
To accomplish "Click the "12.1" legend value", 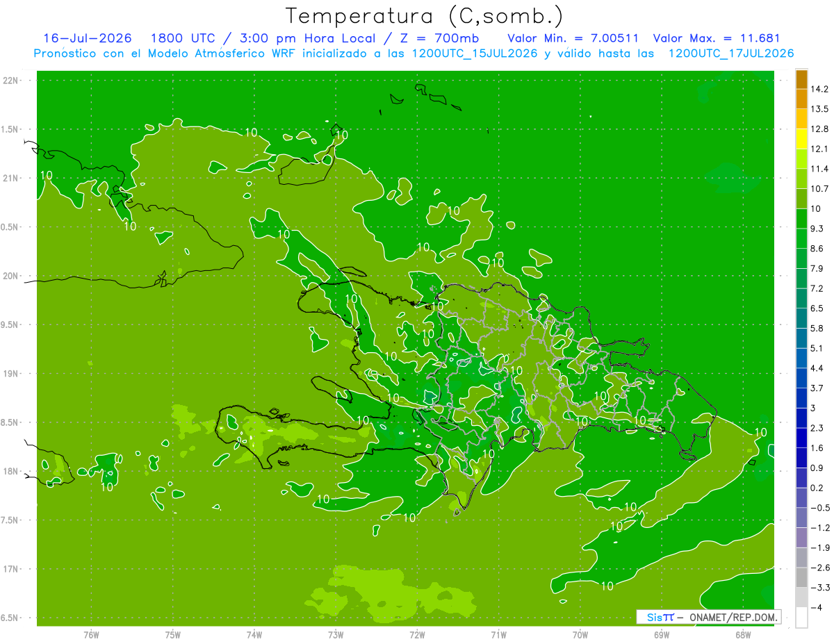I will point(820,149).
